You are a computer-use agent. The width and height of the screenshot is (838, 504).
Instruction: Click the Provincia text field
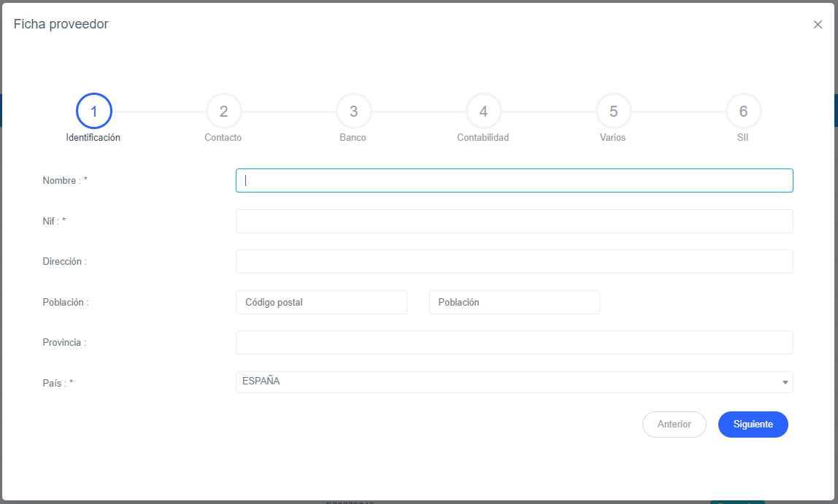pyautogui.click(x=514, y=343)
